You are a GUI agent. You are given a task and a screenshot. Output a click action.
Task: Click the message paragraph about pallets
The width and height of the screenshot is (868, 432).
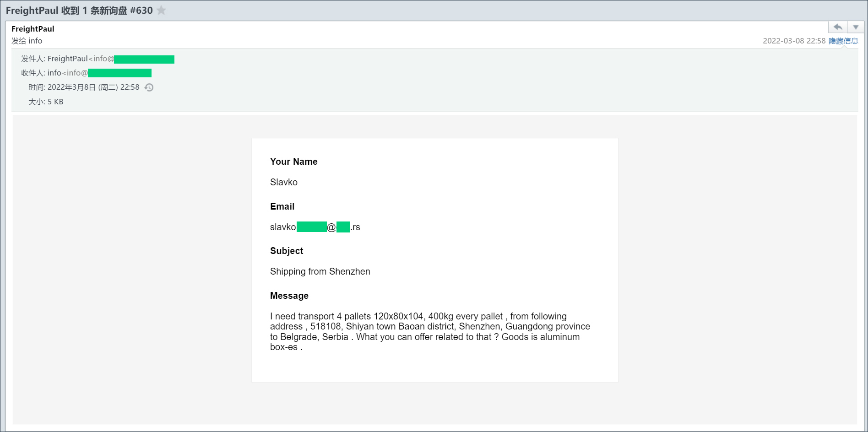[x=429, y=331]
